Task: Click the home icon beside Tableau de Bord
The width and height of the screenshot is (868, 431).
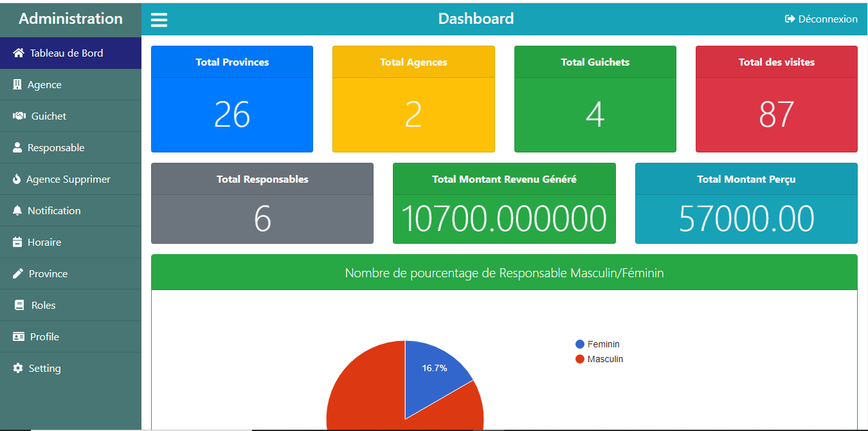Action: pos(19,53)
